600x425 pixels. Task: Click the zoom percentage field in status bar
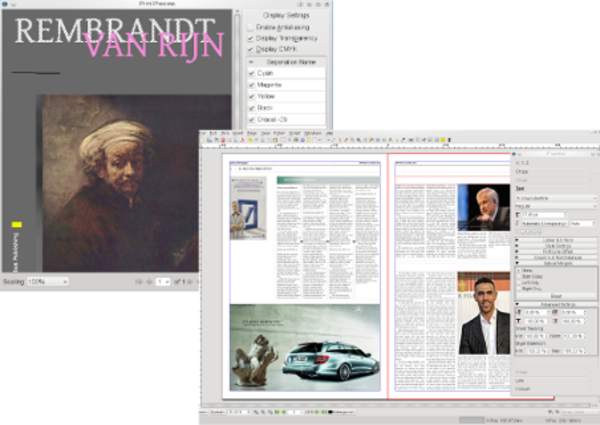pyautogui.click(x=239, y=412)
